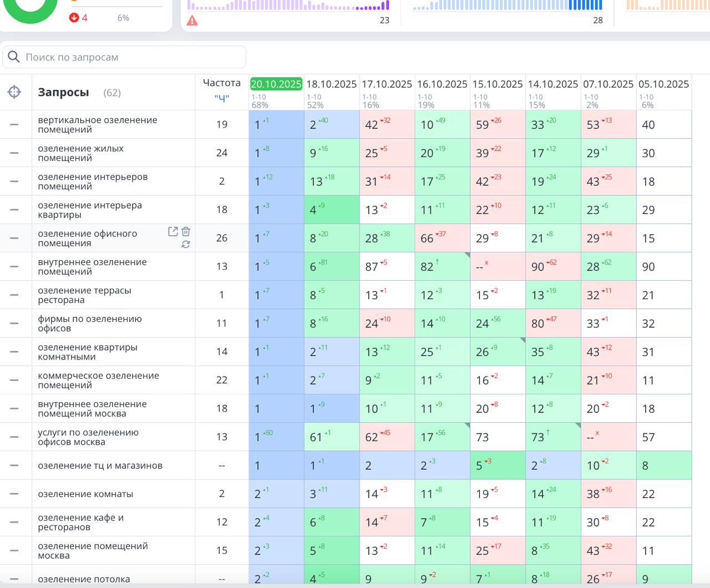Click minus icon for "озеленение помещений москва"

coord(14,551)
